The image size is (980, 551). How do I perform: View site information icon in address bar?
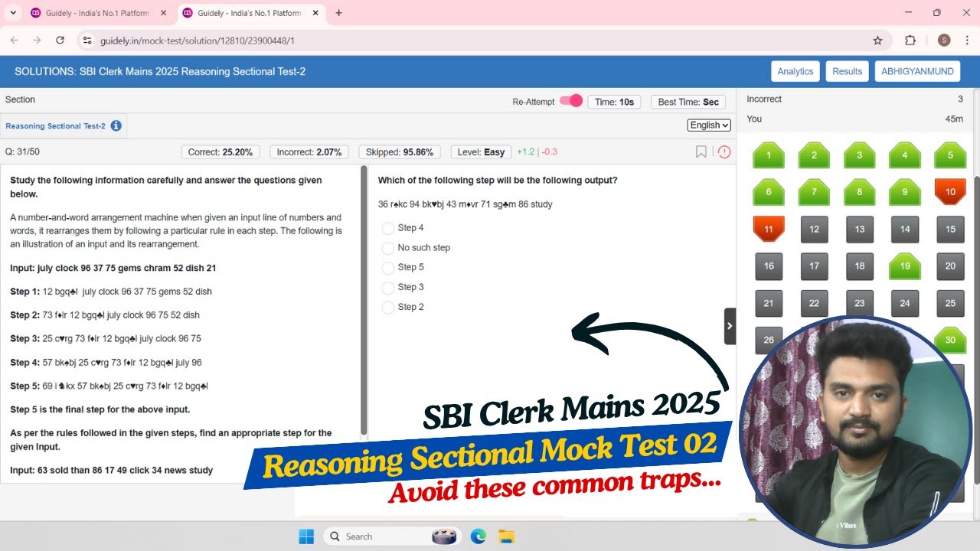87,41
